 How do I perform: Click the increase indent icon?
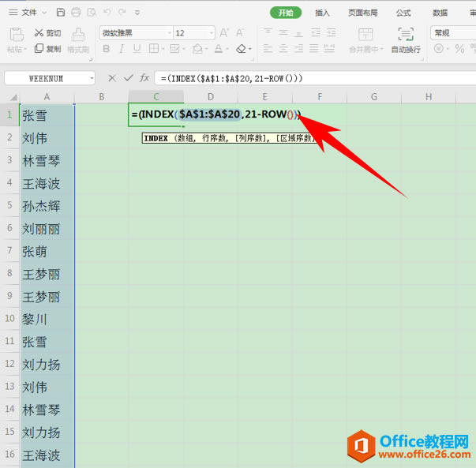tap(331, 32)
